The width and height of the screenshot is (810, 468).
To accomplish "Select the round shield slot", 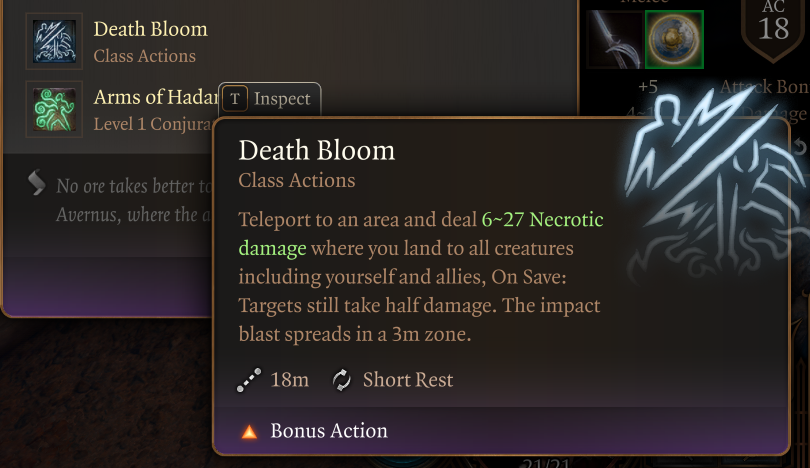I will pyautogui.click(x=675, y=39).
